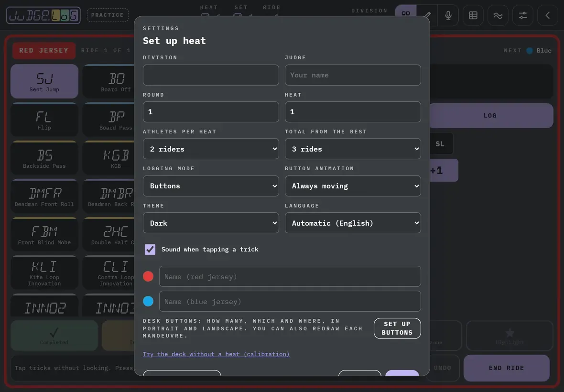Open the Total from the best dropdown

[353, 149]
